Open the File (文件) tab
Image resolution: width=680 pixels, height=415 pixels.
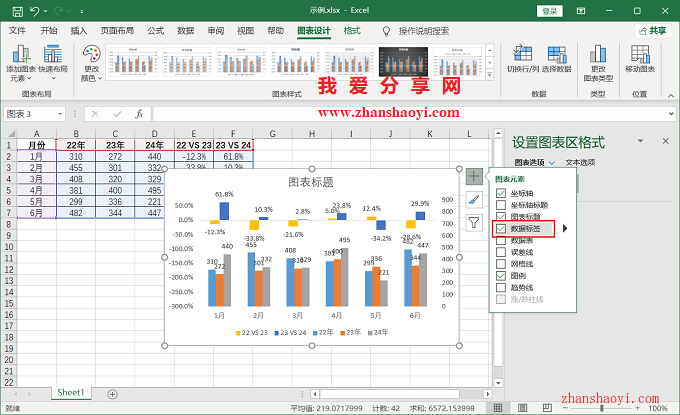point(17,31)
